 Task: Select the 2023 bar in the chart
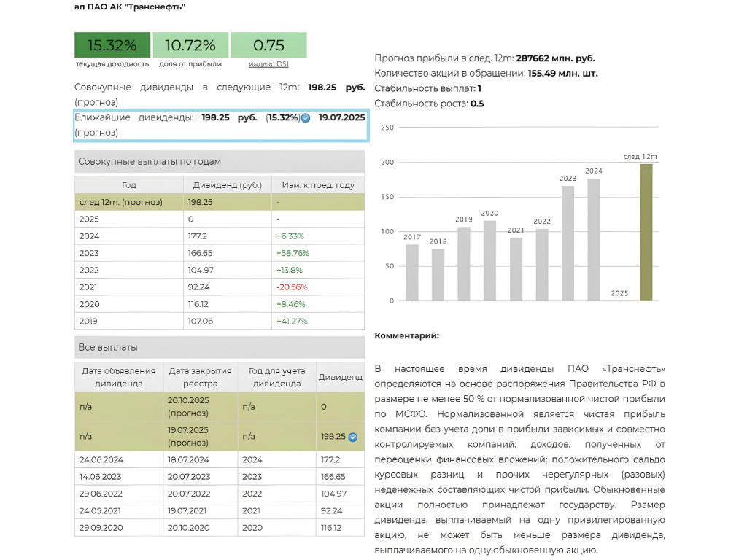click(x=568, y=243)
